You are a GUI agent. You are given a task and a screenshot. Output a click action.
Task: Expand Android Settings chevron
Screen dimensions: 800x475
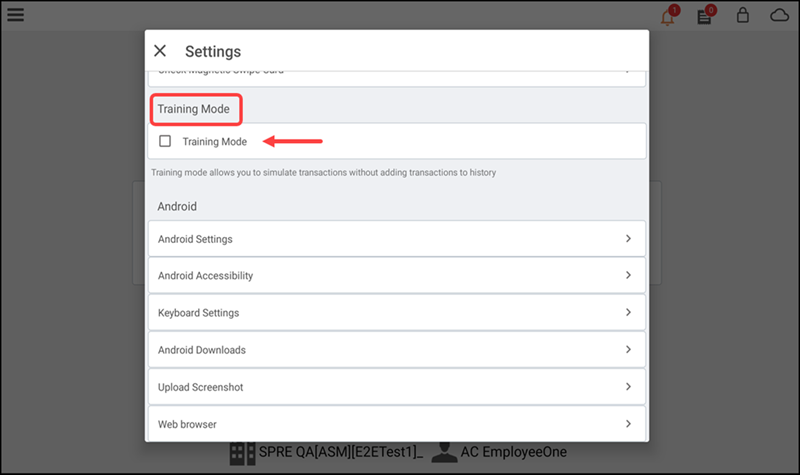coord(628,239)
